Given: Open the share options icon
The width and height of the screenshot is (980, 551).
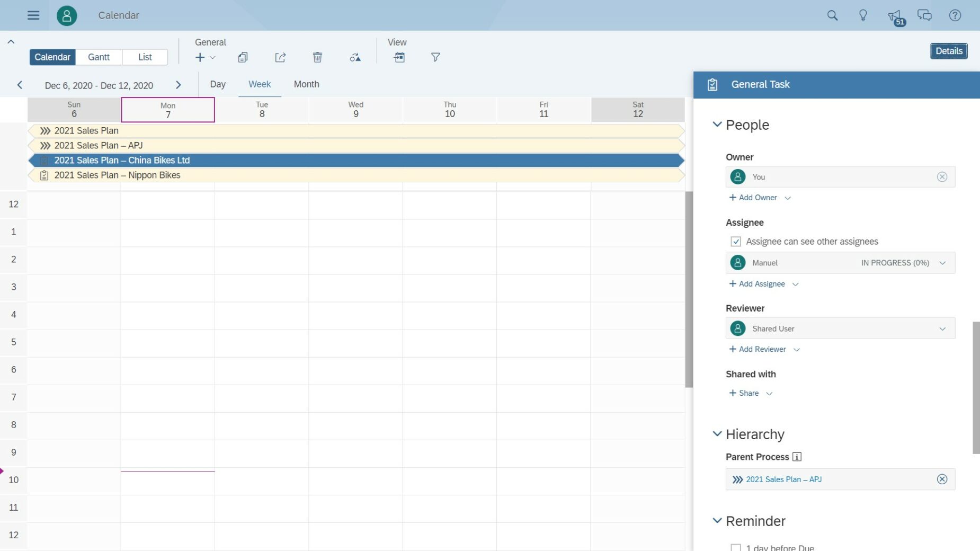Looking at the screenshot, I should click(x=280, y=57).
